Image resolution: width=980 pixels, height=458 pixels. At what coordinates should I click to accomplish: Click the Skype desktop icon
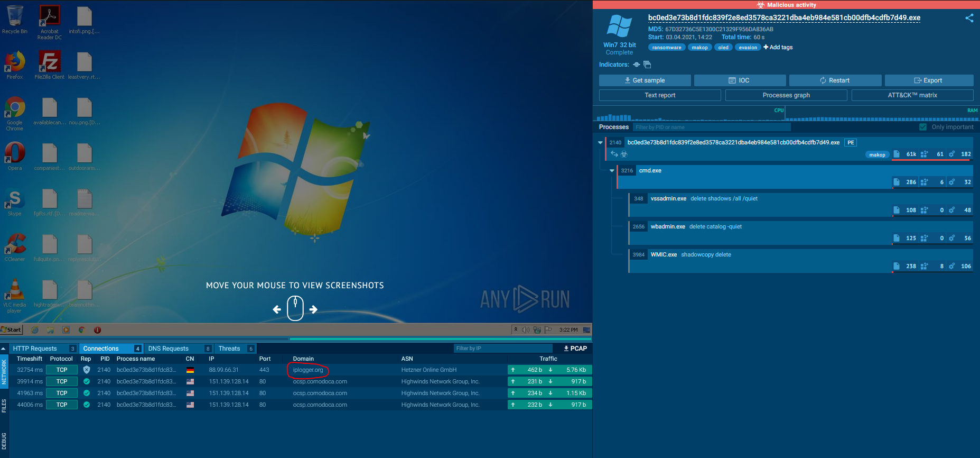[15, 202]
